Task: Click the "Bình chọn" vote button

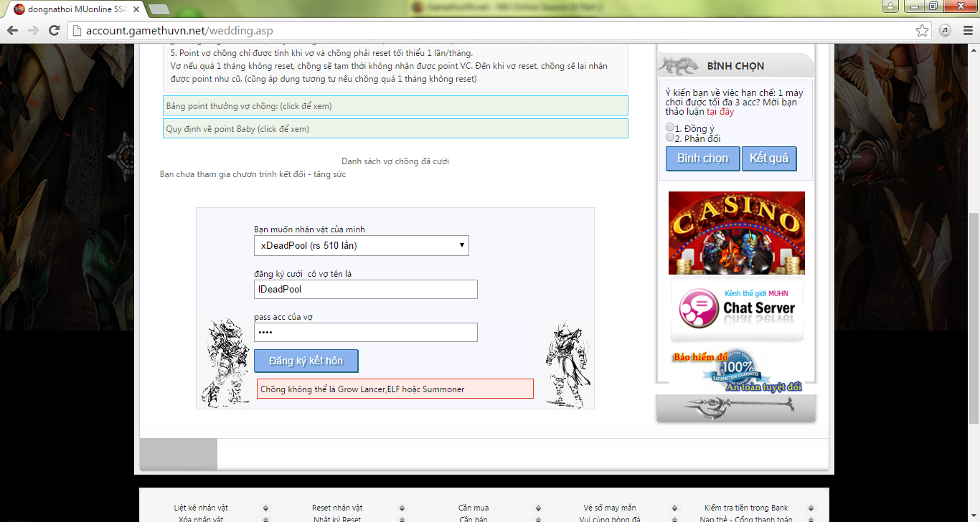Action: click(x=702, y=158)
